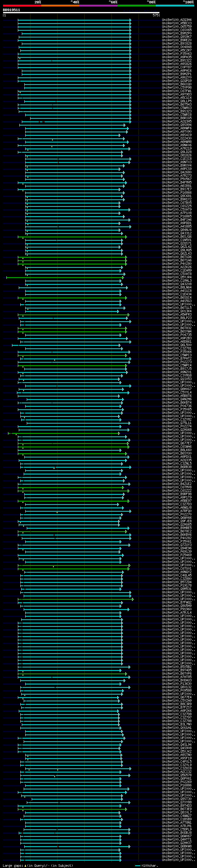This screenshot has height=868, width=197.
Task: Select hit label UniRef100_B6KBT4
Action: point(177,403)
